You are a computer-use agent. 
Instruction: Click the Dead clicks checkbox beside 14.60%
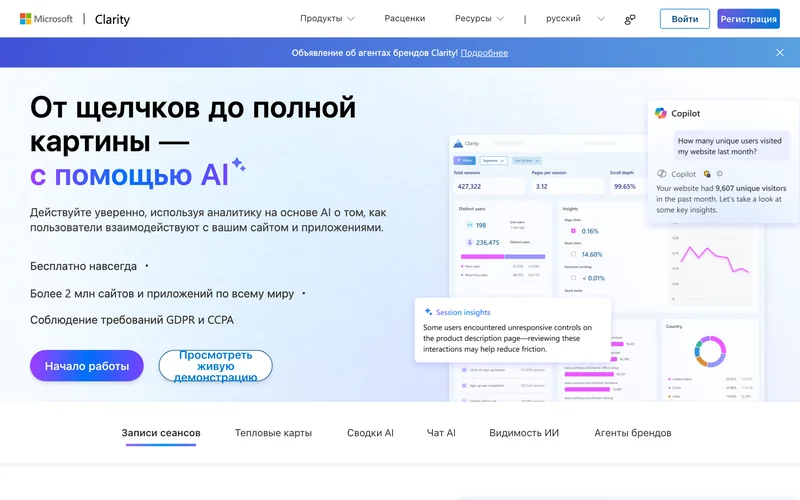(573, 254)
